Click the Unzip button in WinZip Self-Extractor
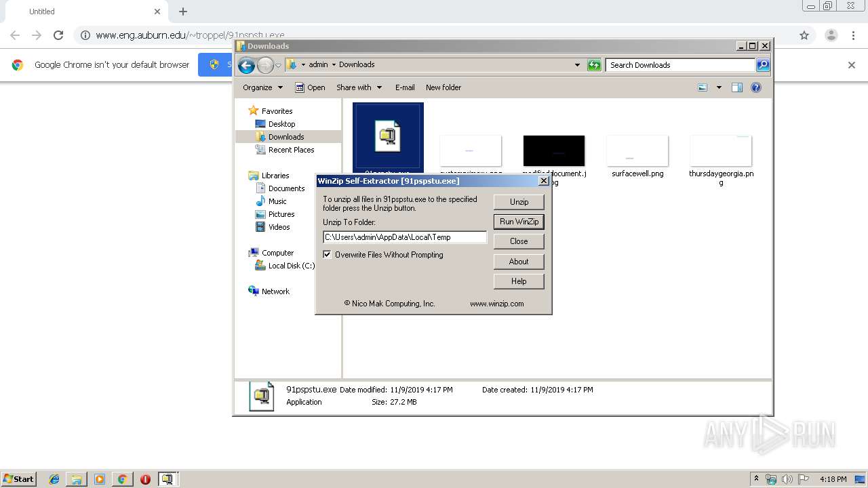868x488 pixels. 519,202
